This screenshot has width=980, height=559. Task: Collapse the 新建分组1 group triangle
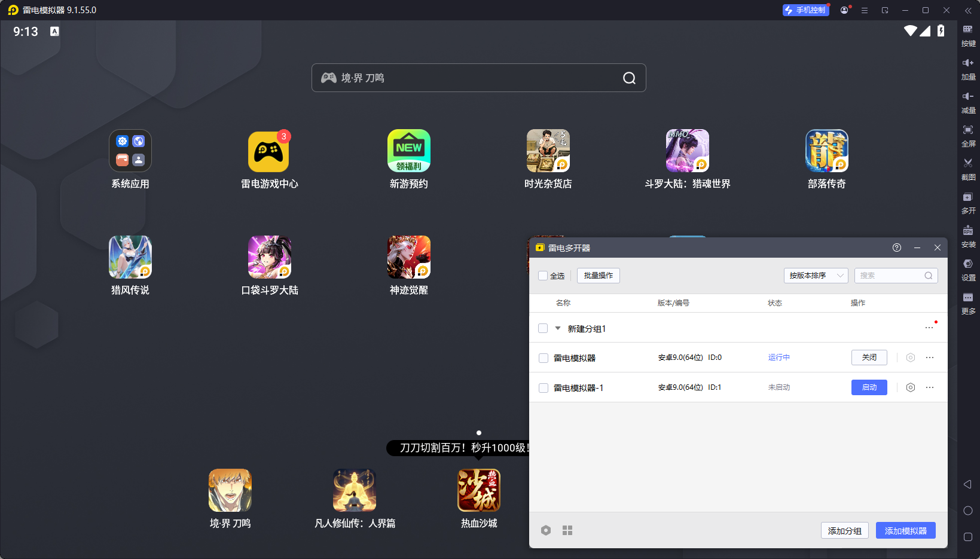click(558, 328)
